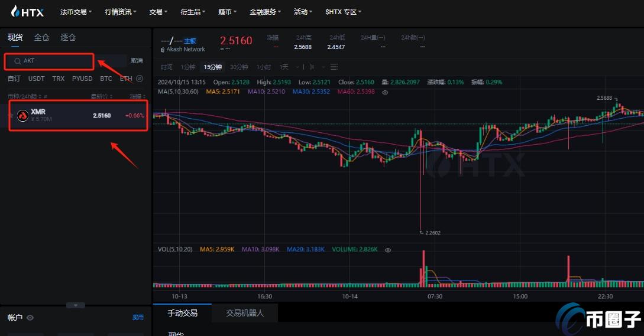Select the 时间 chart mode

[x=166, y=67]
